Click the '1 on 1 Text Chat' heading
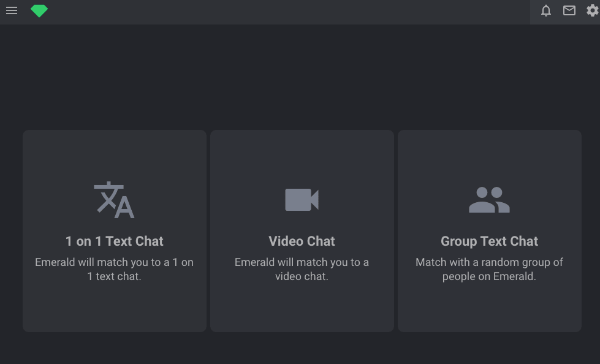The width and height of the screenshot is (600, 364). [x=114, y=241]
